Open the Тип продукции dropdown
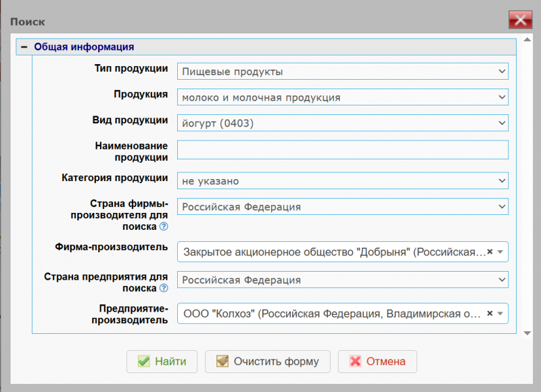Screen dimensions: 541x392 [x=501, y=72]
